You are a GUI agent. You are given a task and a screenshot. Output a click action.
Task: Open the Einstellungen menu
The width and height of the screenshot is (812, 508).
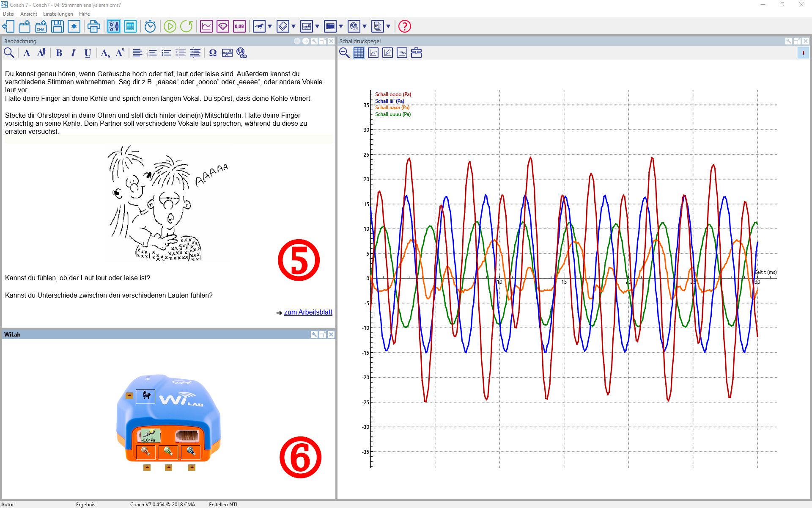58,14
